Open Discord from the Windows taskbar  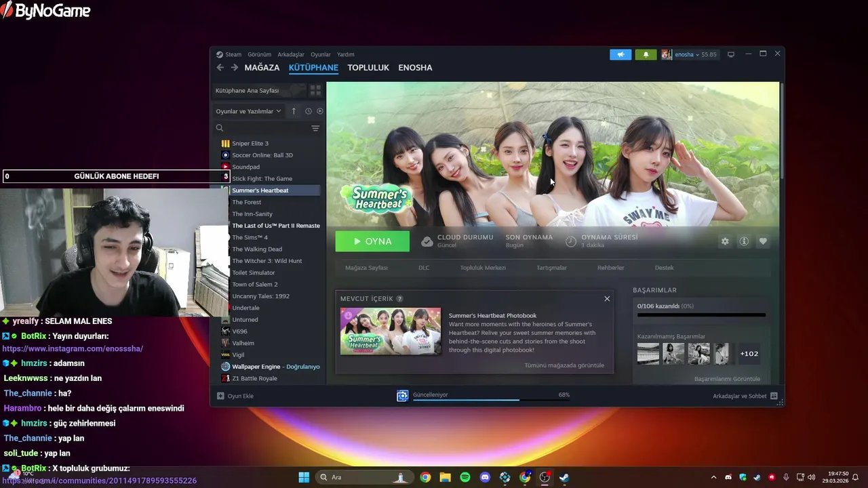[x=485, y=477]
